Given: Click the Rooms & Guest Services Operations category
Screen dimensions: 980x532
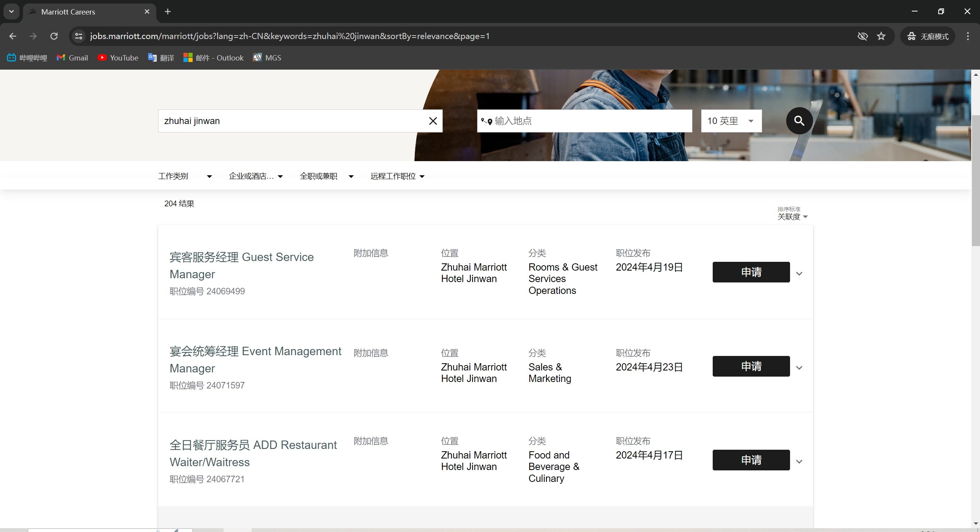Looking at the screenshot, I should point(563,279).
